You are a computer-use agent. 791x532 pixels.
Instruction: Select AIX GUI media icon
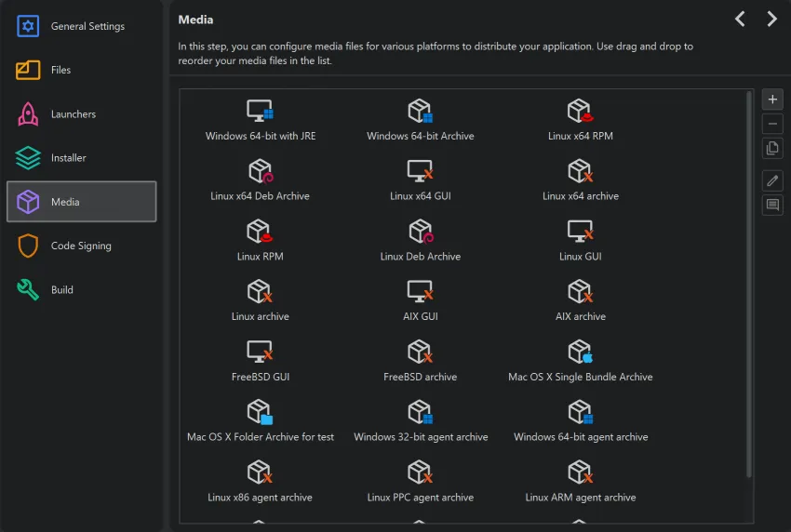click(421, 291)
